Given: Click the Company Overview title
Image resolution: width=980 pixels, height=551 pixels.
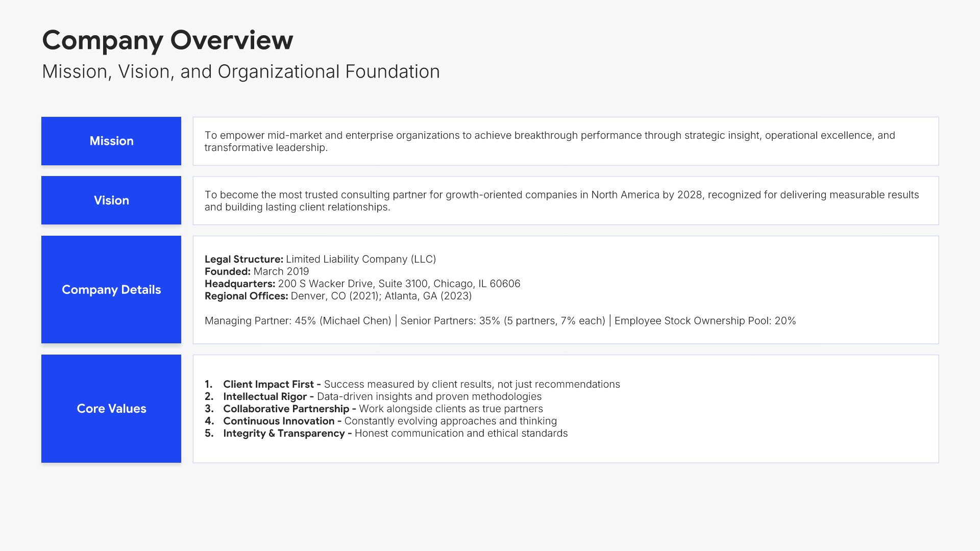Looking at the screenshot, I should coord(167,40).
